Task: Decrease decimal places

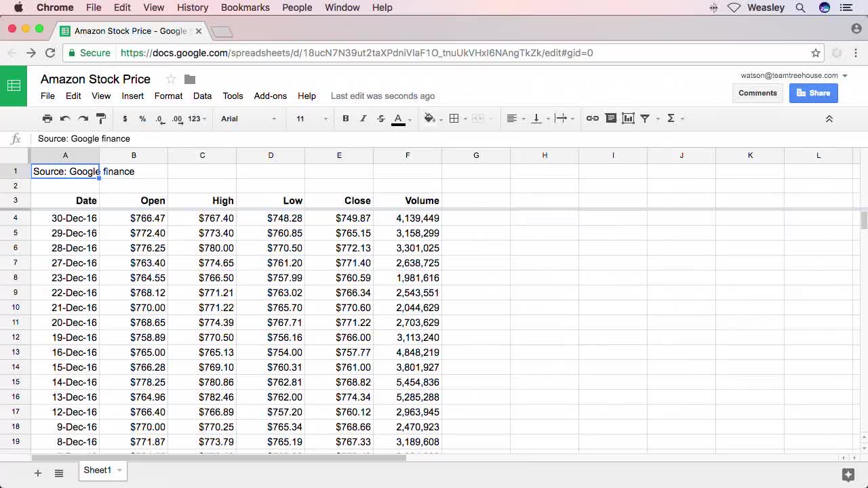Action: point(158,118)
